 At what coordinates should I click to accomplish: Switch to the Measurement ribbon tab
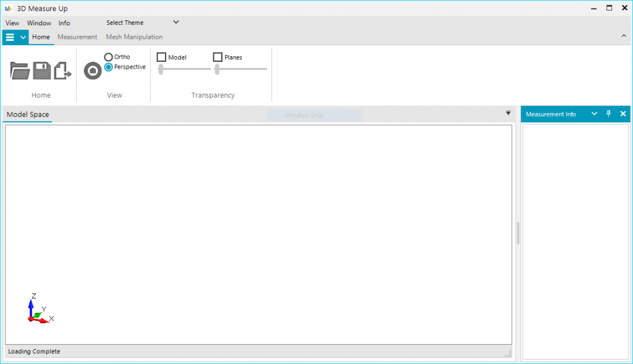click(77, 37)
